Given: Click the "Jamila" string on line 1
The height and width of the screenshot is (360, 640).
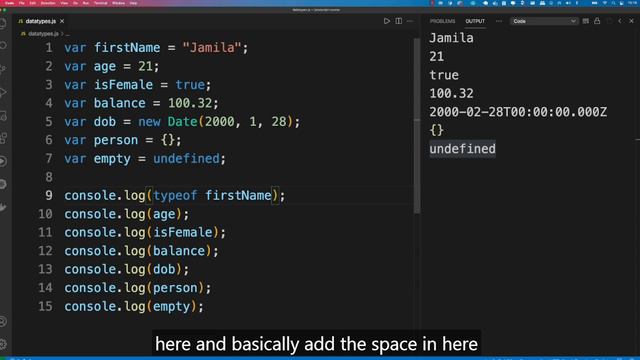Looking at the screenshot, I should [211, 48].
